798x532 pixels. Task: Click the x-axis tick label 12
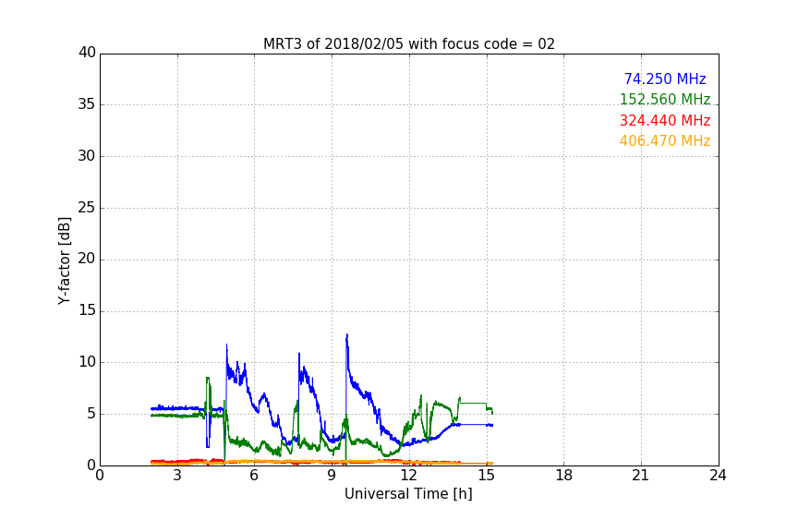(409, 476)
